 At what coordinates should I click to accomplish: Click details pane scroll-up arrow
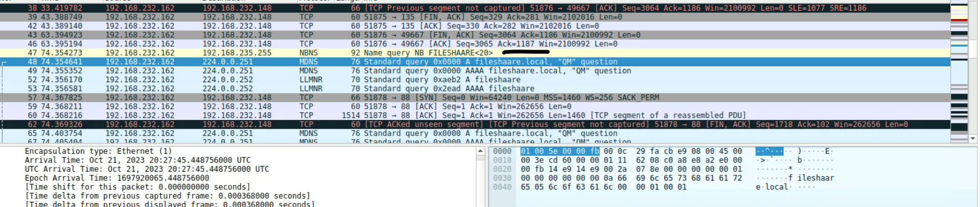pos(480,152)
